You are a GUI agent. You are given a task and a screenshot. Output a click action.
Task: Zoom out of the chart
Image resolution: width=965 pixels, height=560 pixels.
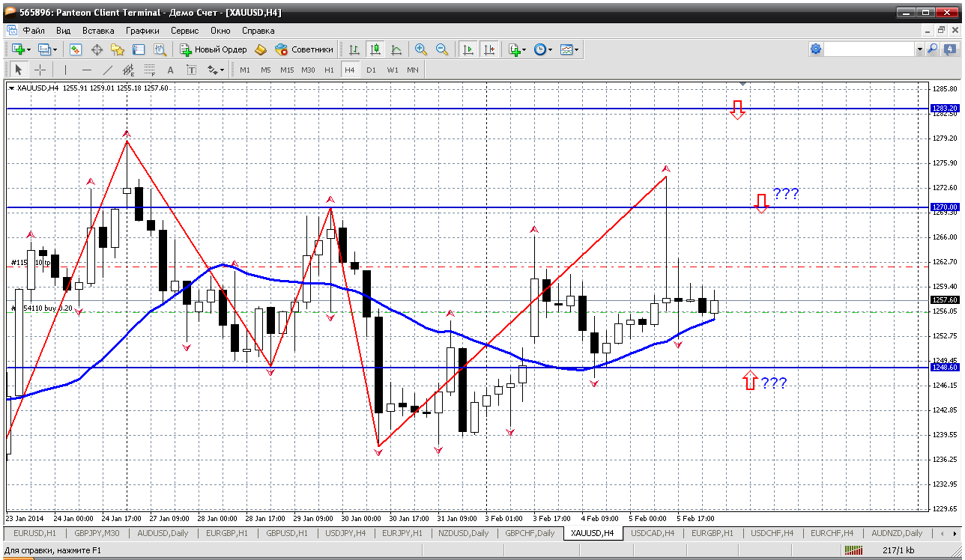coord(442,49)
